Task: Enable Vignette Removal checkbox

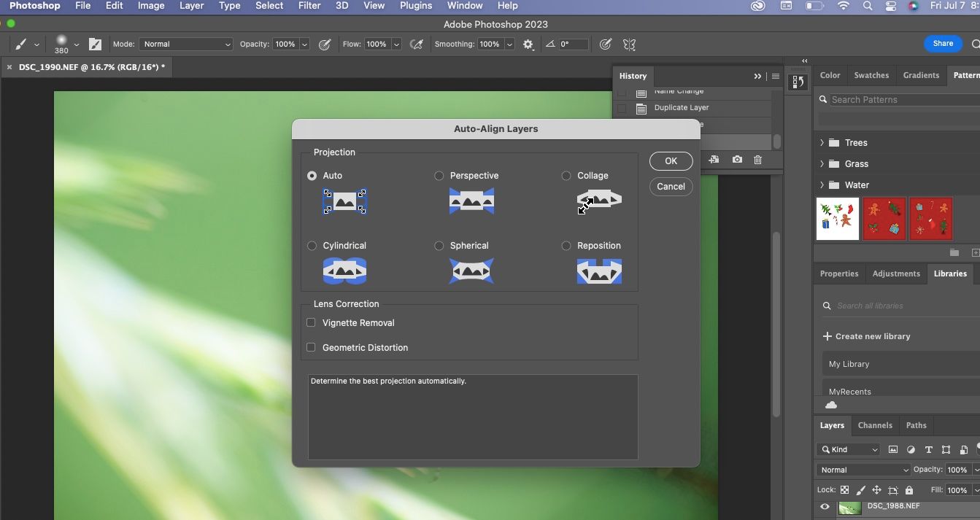Action: coord(311,322)
